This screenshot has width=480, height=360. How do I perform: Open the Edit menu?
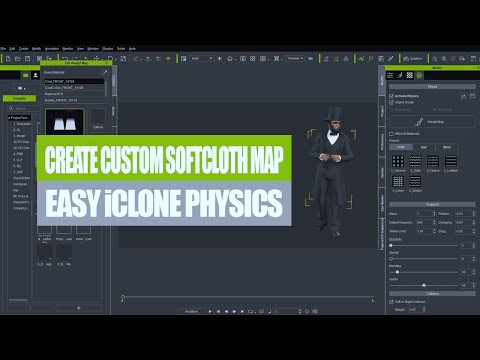point(12,49)
